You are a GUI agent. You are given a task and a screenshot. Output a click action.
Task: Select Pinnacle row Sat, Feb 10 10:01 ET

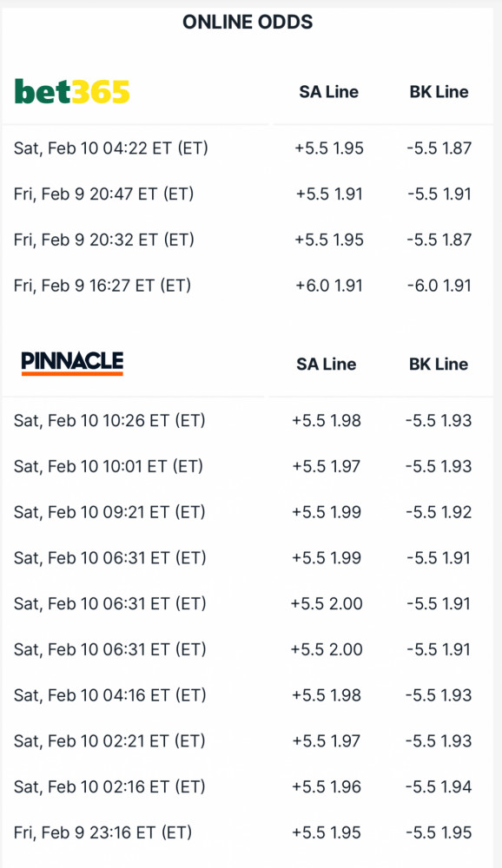(248, 466)
